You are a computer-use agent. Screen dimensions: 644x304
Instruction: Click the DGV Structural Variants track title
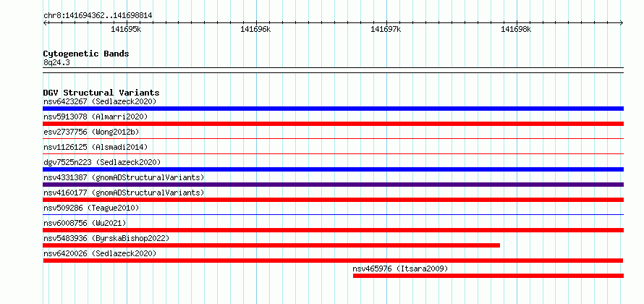click(101, 93)
